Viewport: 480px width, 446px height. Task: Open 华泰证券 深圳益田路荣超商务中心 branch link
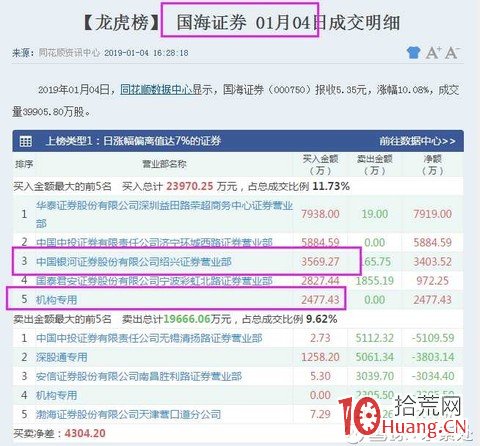(164, 214)
